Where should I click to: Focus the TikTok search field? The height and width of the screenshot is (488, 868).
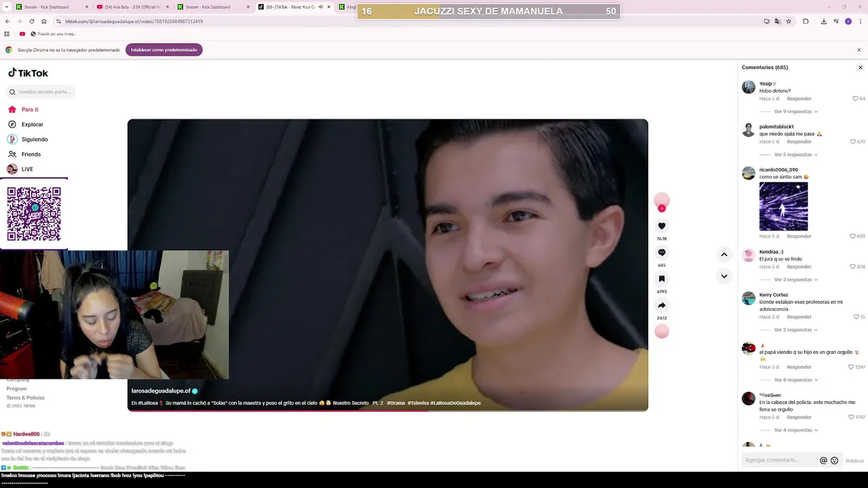(x=41, y=91)
